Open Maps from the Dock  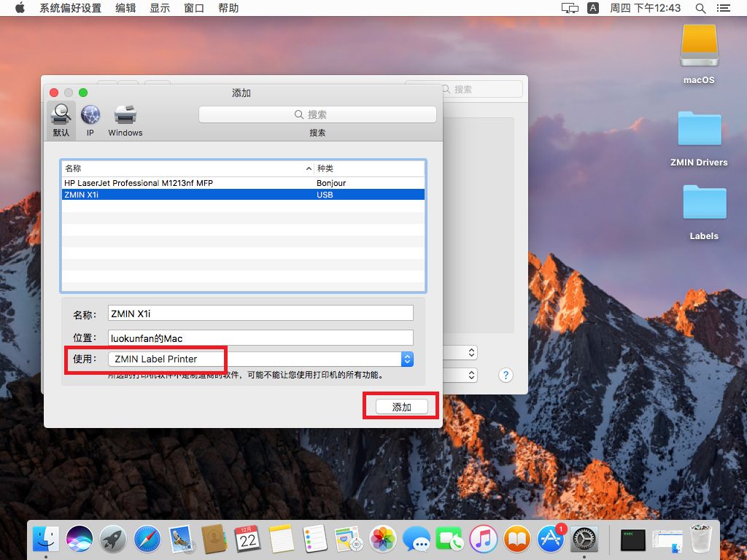pyautogui.click(x=349, y=540)
